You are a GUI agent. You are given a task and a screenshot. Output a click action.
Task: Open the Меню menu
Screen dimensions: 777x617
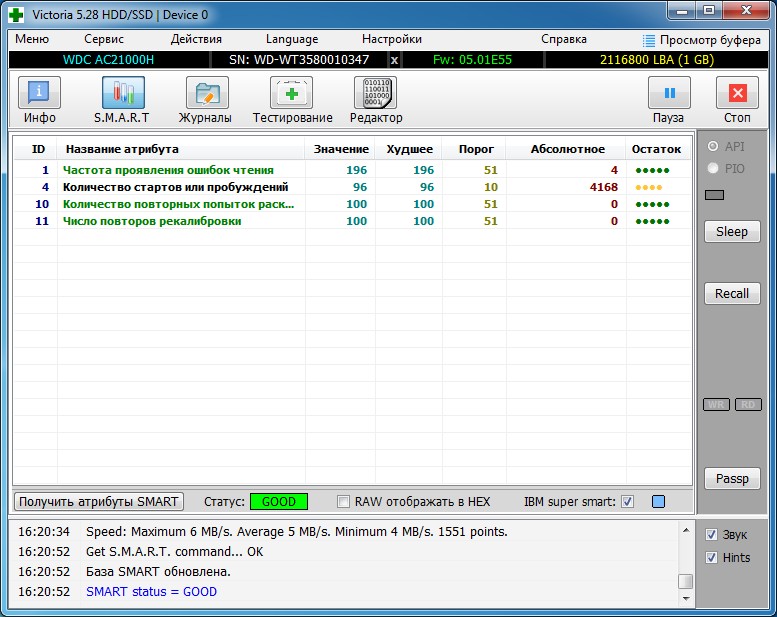[x=32, y=39]
